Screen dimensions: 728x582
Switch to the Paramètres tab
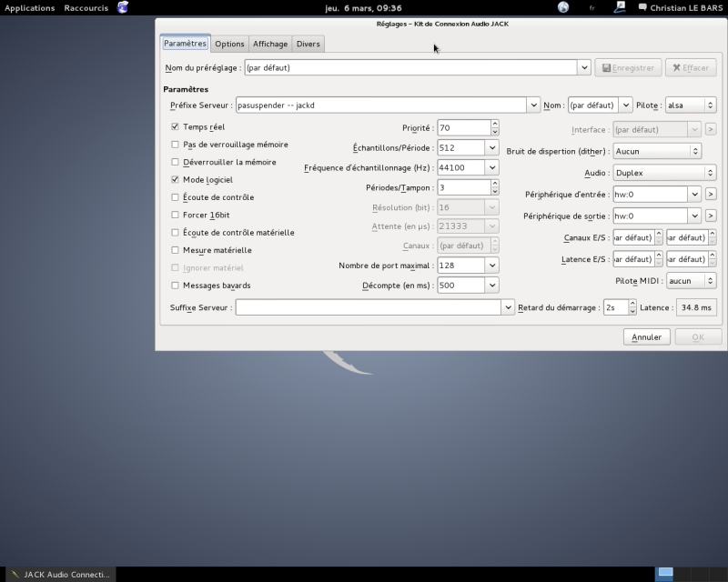coord(185,43)
